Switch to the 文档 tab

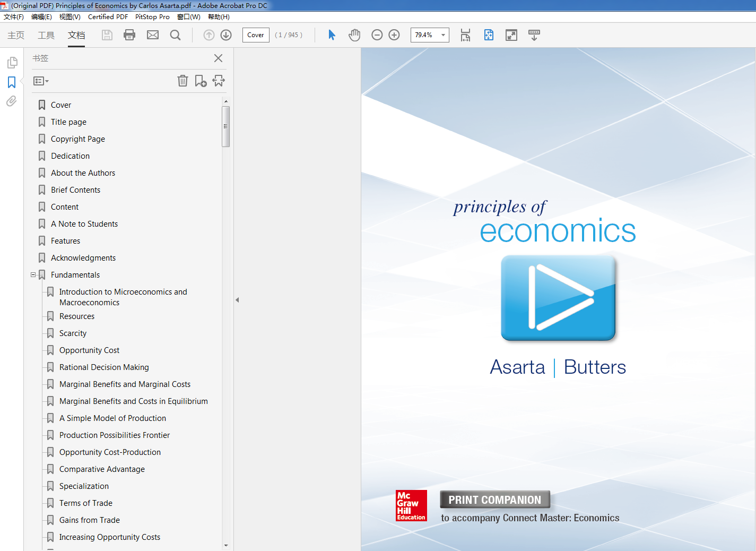pos(76,35)
